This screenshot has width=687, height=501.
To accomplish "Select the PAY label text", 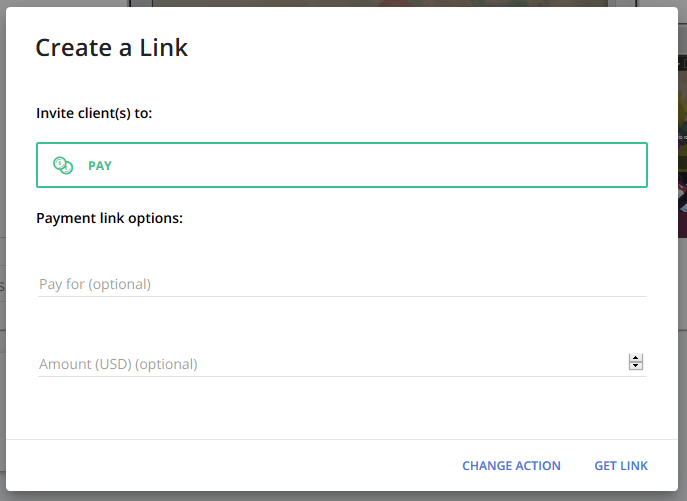I will pyautogui.click(x=100, y=166).
